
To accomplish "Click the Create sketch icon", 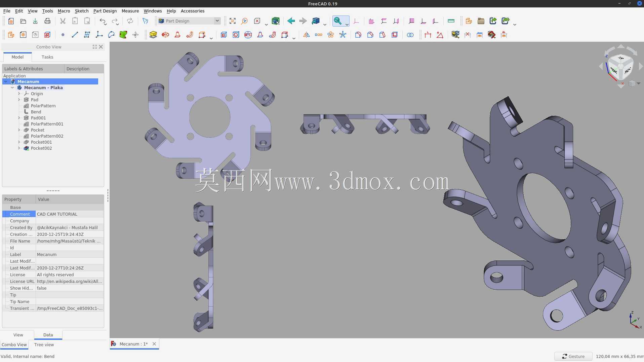I will [x=23, y=35].
